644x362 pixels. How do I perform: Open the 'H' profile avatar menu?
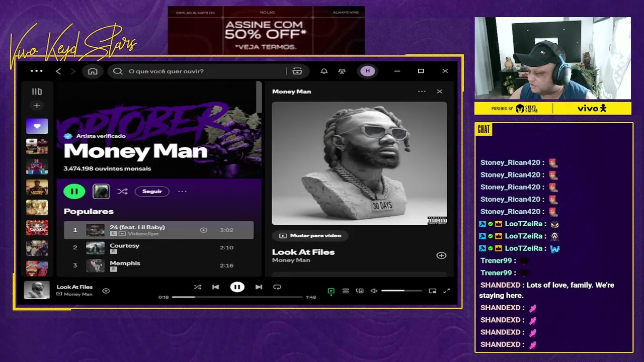pos(367,71)
